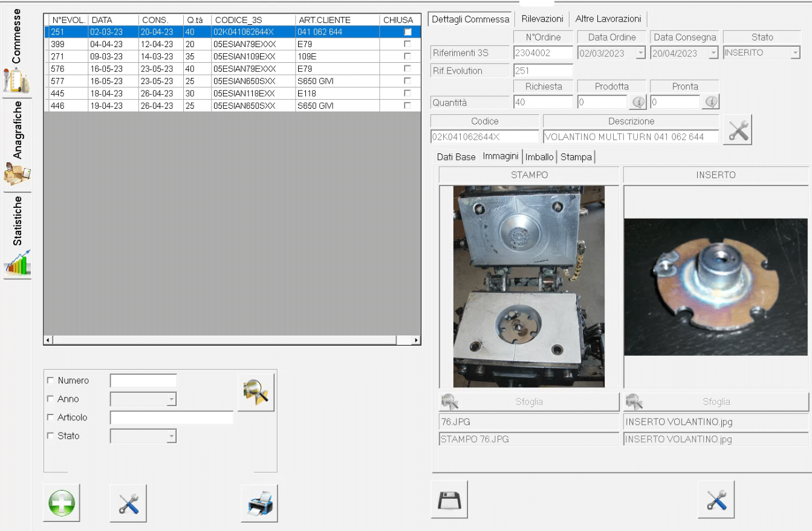The image size is (812, 531).
Task: Click info icon beside Pronta quantity
Action: 711,102
